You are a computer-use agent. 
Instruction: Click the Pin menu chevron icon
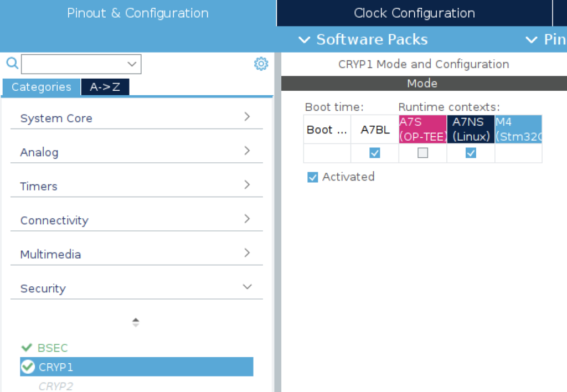click(531, 40)
